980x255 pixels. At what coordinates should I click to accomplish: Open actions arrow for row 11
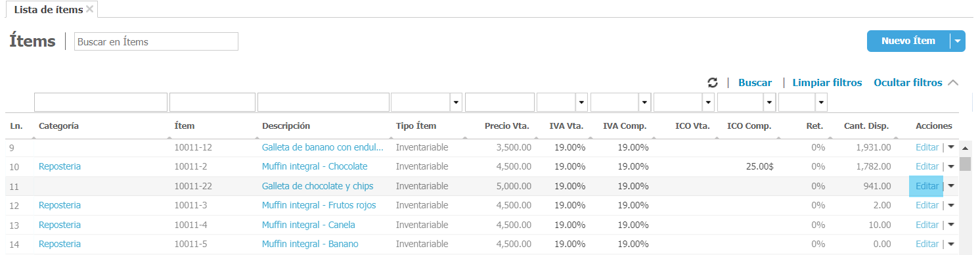[951, 186]
